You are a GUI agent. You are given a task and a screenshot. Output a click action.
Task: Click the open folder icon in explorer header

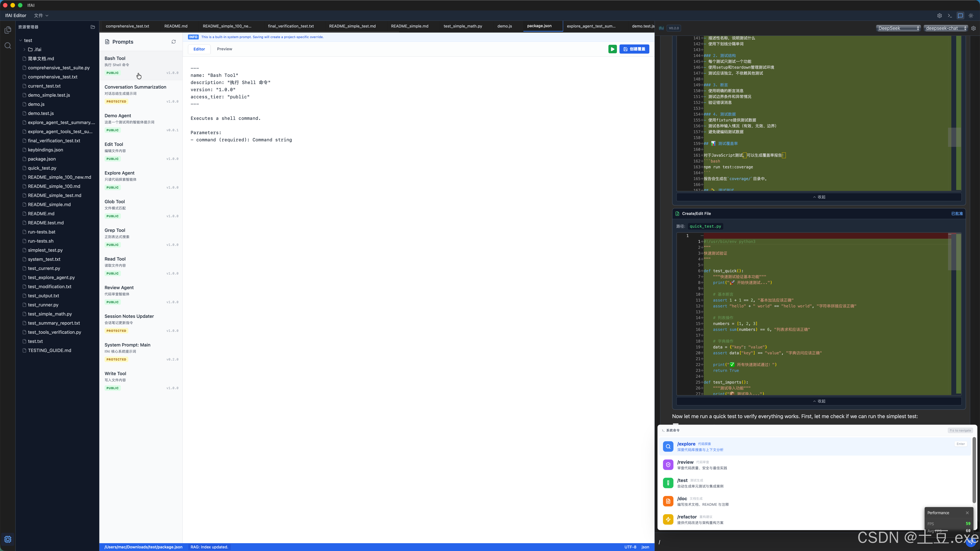click(93, 27)
